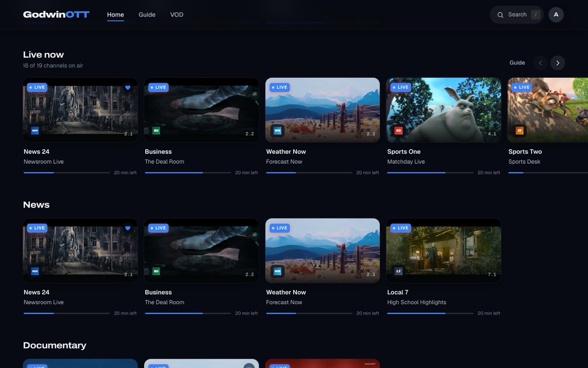Viewport: 588px width, 368px height.
Task: Open the user avatar 'A' menu
Action: point(556,15)
